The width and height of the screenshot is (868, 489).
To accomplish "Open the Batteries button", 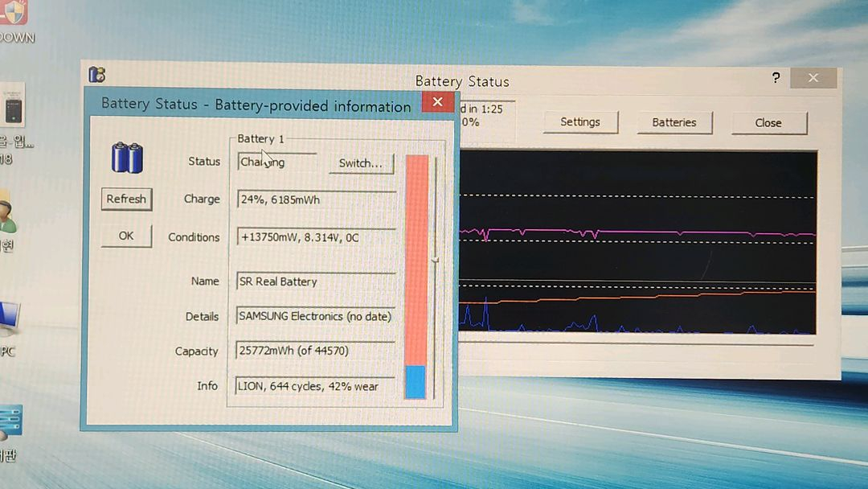I will tap(674, 122).
